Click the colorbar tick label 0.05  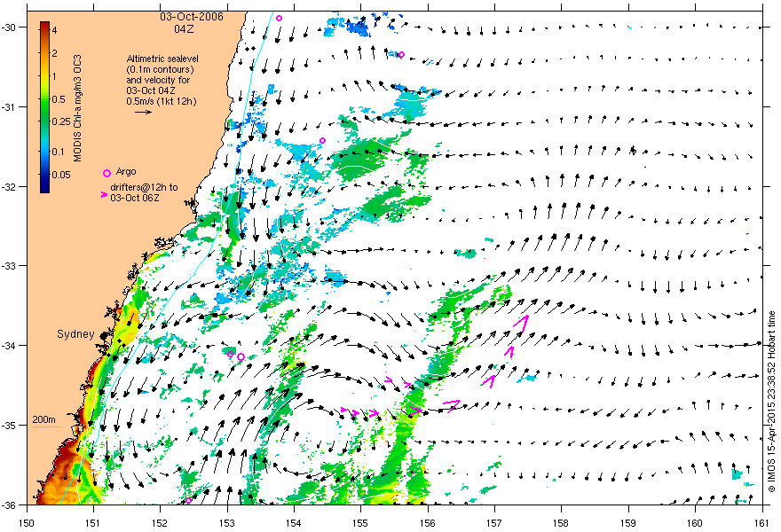pyautogui.click(x=60, y=175)
